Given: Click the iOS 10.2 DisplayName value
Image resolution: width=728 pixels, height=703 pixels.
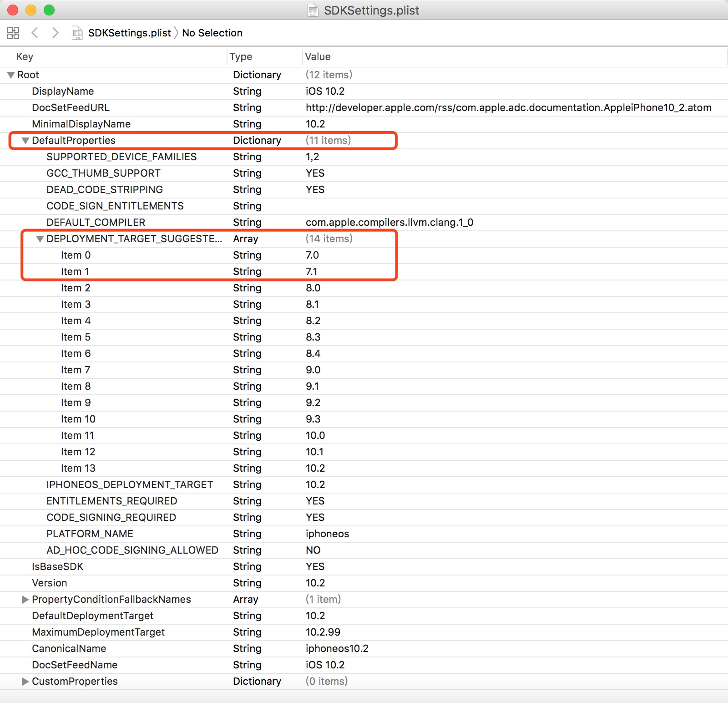Looking at the screenshot, I should 325,91.
